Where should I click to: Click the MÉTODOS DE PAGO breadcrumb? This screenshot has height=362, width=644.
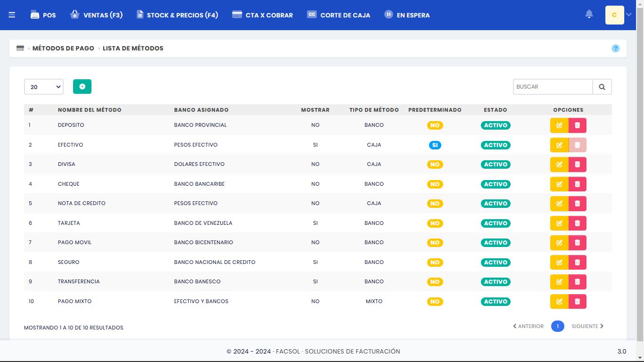point(63,48)
